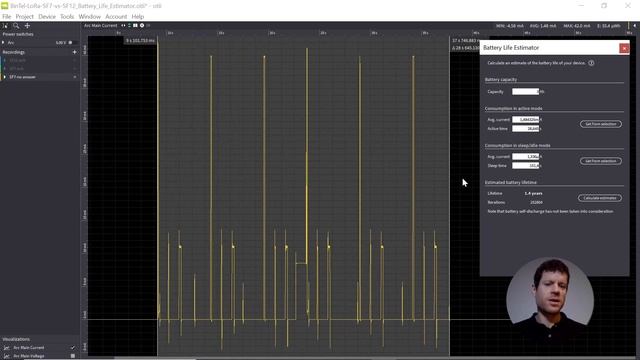Image resolution: width=640 pixels, height=360 pixels.
Task: Click the Arc Main Current graph title
Action: click(x=100, y=25)
